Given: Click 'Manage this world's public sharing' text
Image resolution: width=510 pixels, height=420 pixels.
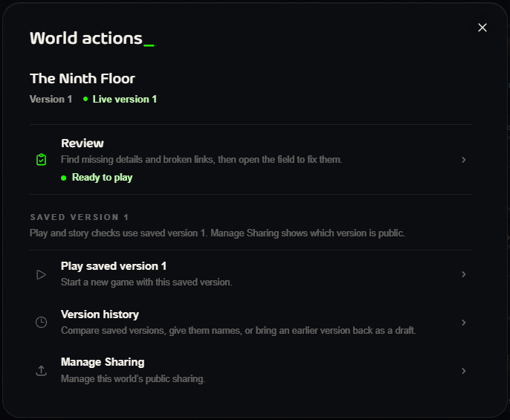Looking at the screenshot, I should [x=133, y=378].
